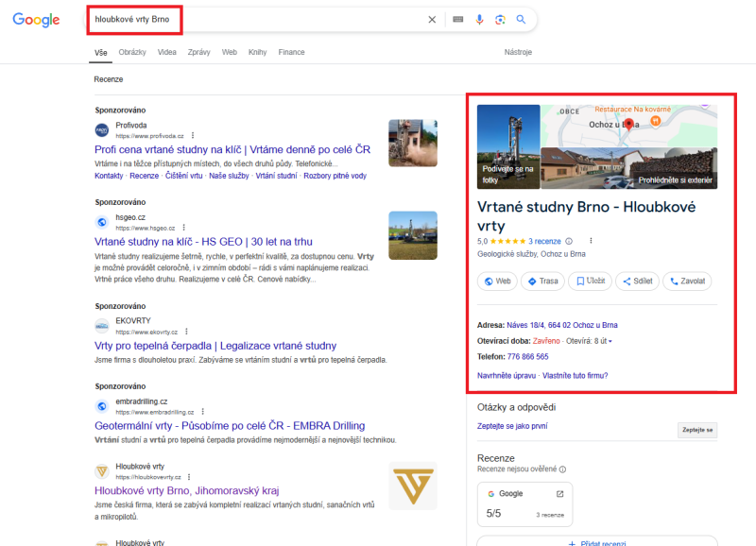Click the EKOVRTY site favicon
Viewport: 756px width, 546px height.
point(102,326)
